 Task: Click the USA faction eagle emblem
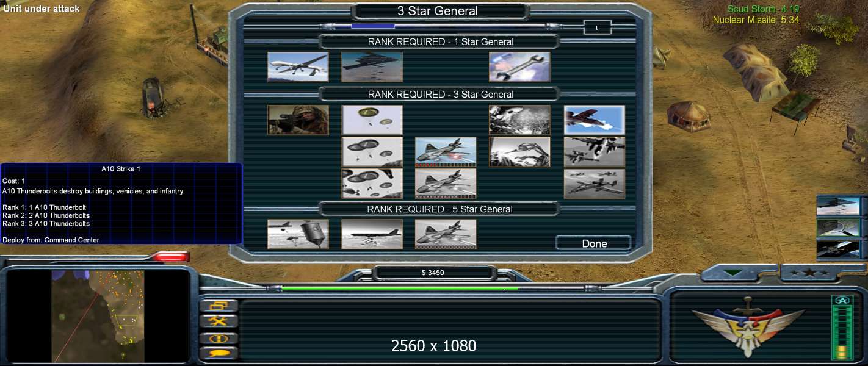point(748,326)
